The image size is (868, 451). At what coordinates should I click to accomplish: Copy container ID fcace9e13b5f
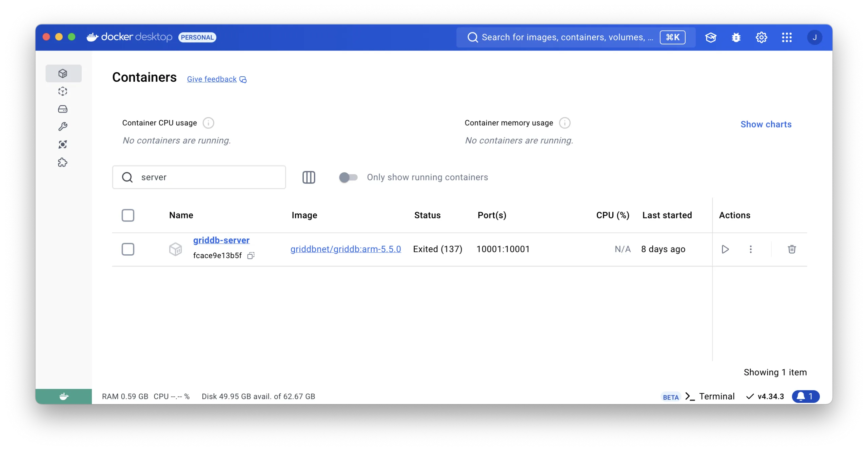[x=251, y=256]
